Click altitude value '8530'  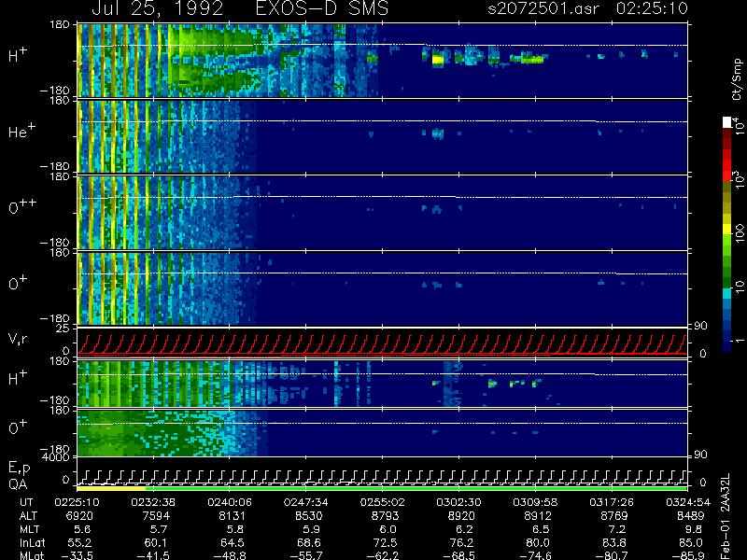[308, 516]
